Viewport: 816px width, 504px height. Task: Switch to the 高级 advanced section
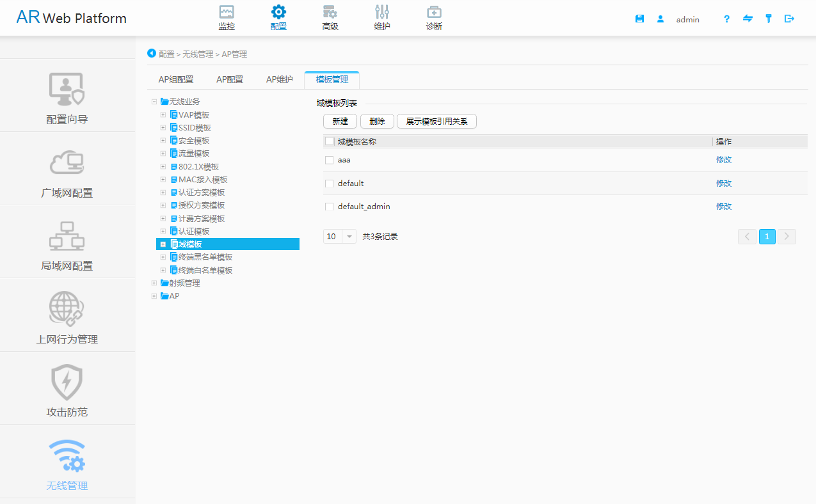[x=330, y=17]
